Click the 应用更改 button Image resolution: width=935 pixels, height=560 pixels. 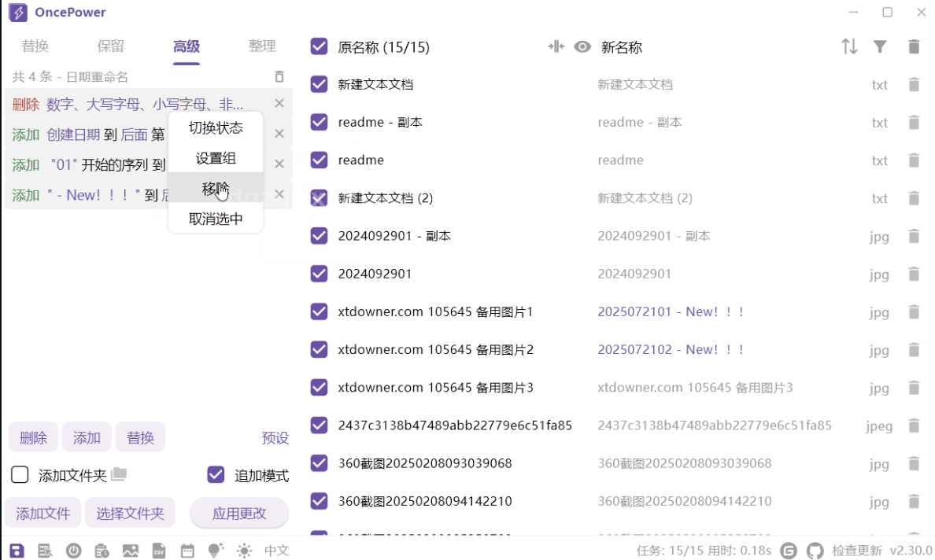click(x=239, y=514)
